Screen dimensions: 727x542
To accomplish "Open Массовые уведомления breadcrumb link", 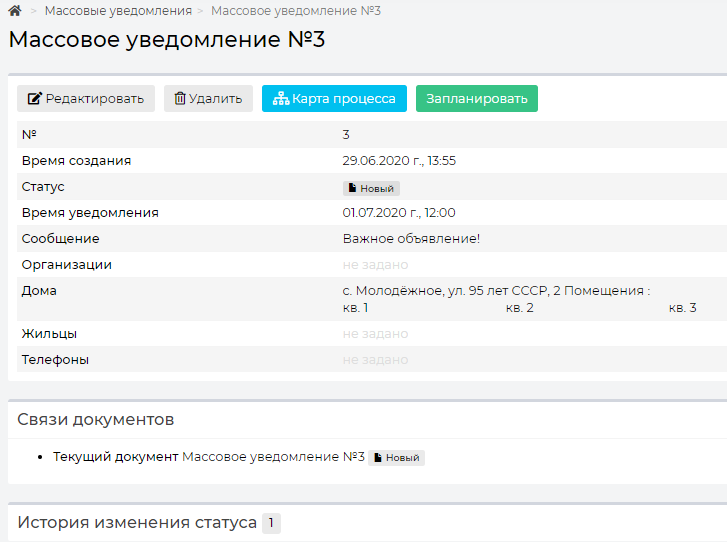I will click(x=118, y=11).
